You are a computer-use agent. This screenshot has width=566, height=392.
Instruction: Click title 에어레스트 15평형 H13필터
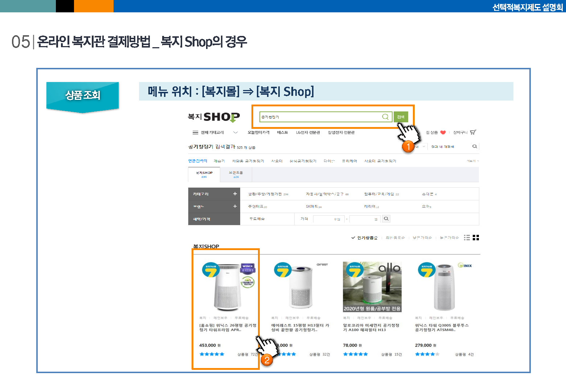pos(300,328)
